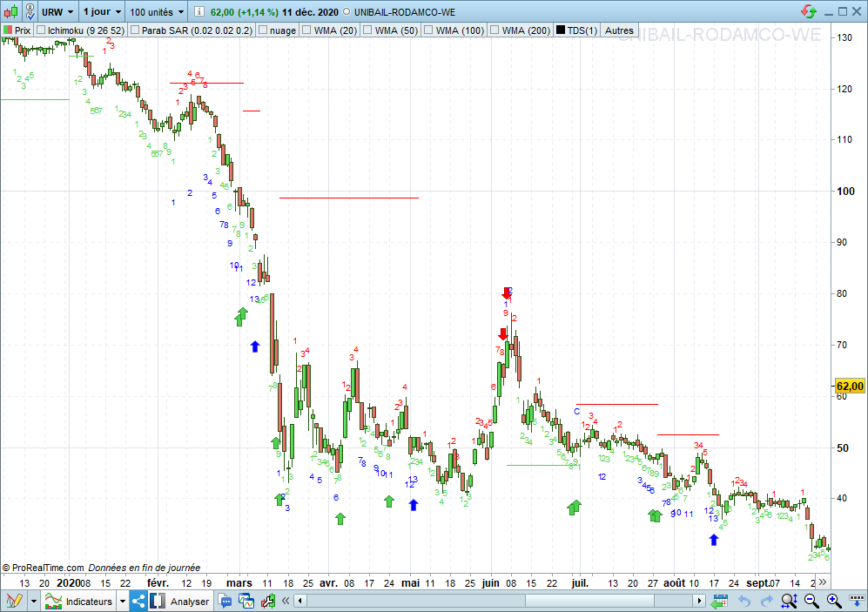Open the Autres tab
The image size is (868, 612).
[x=619, y=30]
